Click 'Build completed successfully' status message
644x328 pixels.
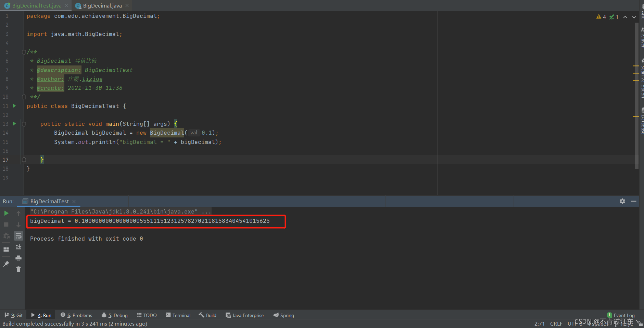click(x=75, y=324)
